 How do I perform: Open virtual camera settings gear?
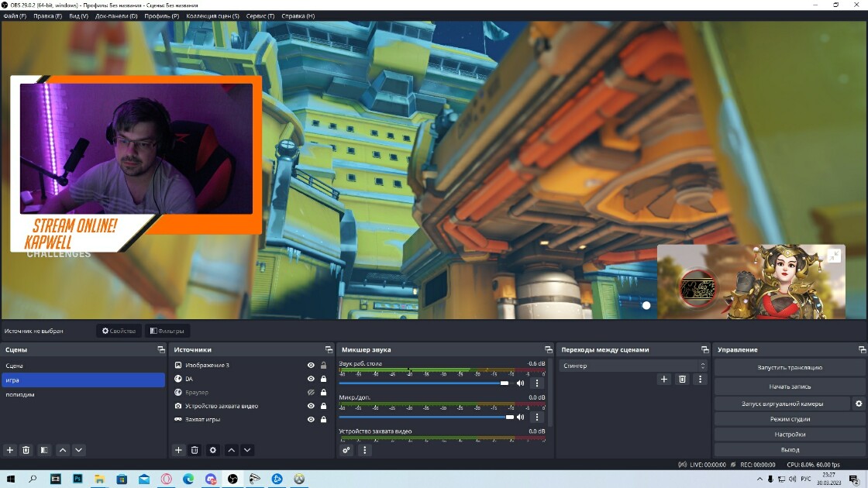click(859, 404)
